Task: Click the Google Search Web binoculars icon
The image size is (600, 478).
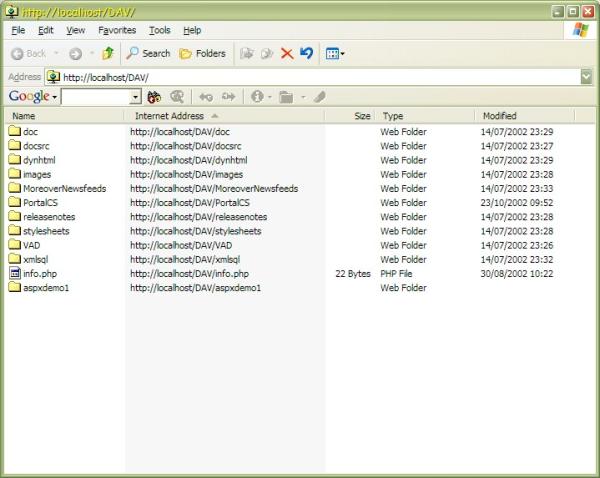Action: pos(154,97)
